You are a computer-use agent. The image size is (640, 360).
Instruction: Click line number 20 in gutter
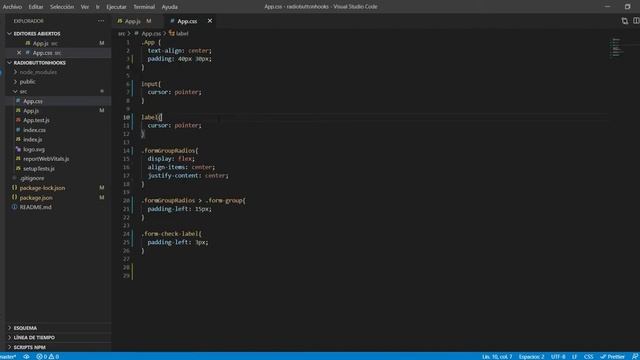pos(126,200)
